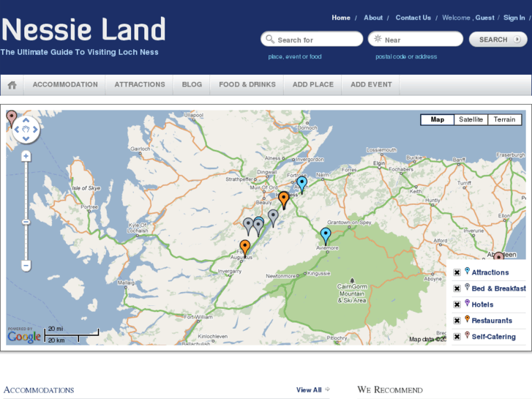This screenshot has width=532, height=399.
Task: Click the pink marker at map's top-left corner
Action: [12, 118]
